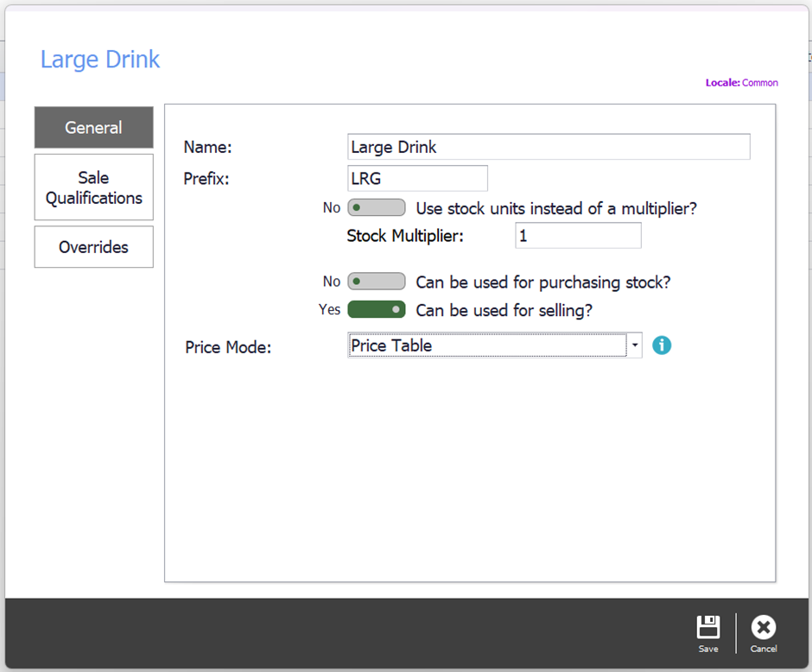
Task: Click the 'Large Drink' title heading
Action: pos(100,59)
